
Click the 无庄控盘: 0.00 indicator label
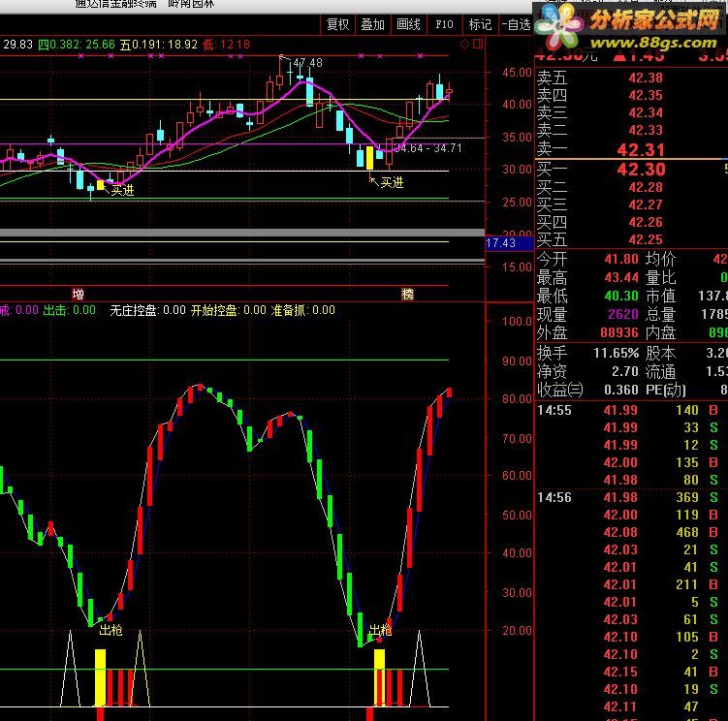(147, 310)
